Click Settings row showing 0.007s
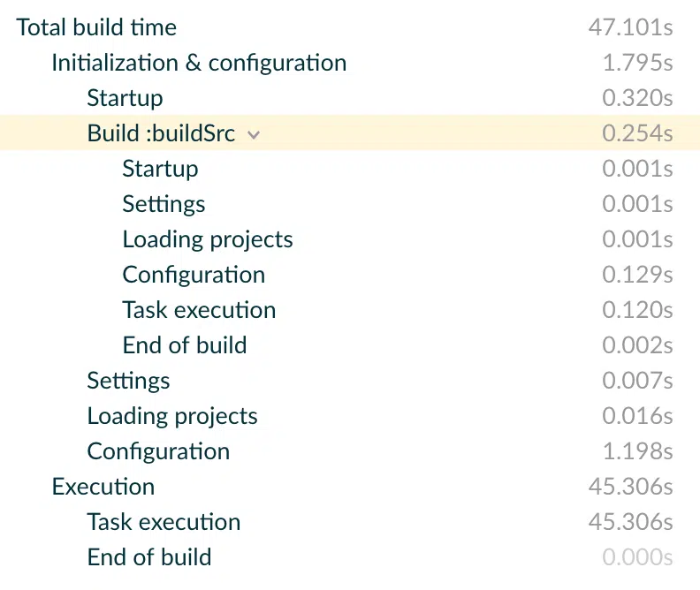Viewport: 700px width, 590px height. [350, 381]
